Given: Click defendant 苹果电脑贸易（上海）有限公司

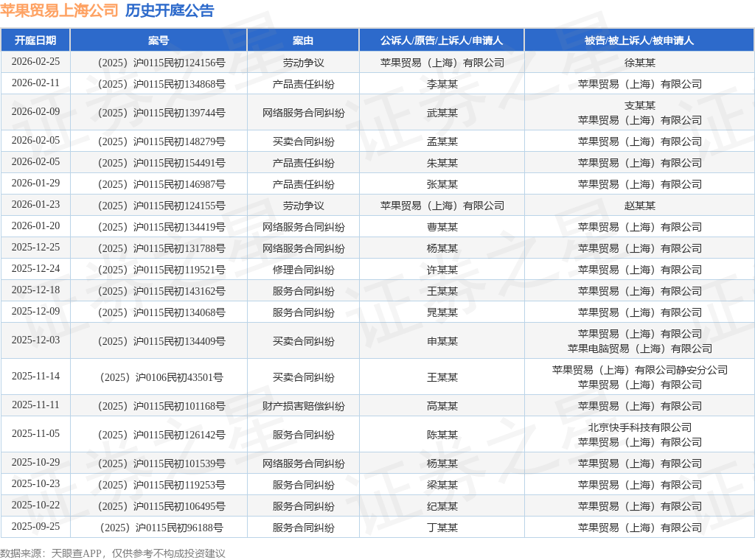Looking at the screenshot, I should tap(639, 349).
